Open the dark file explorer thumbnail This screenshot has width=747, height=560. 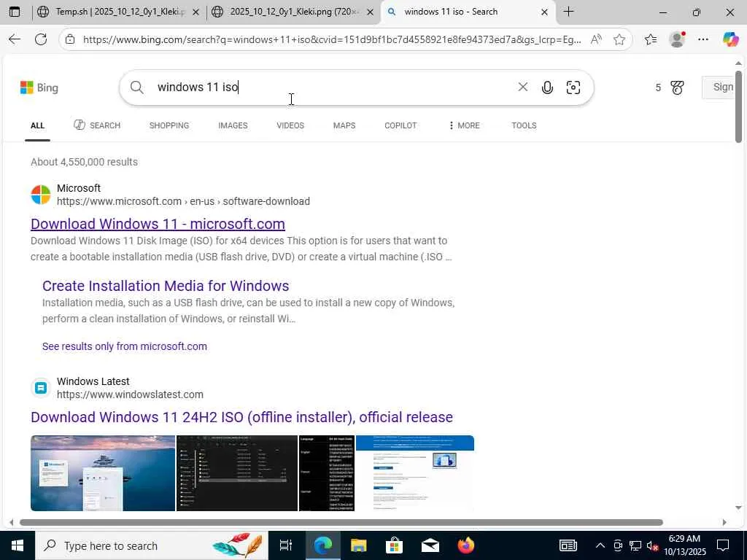click(237, 472)
